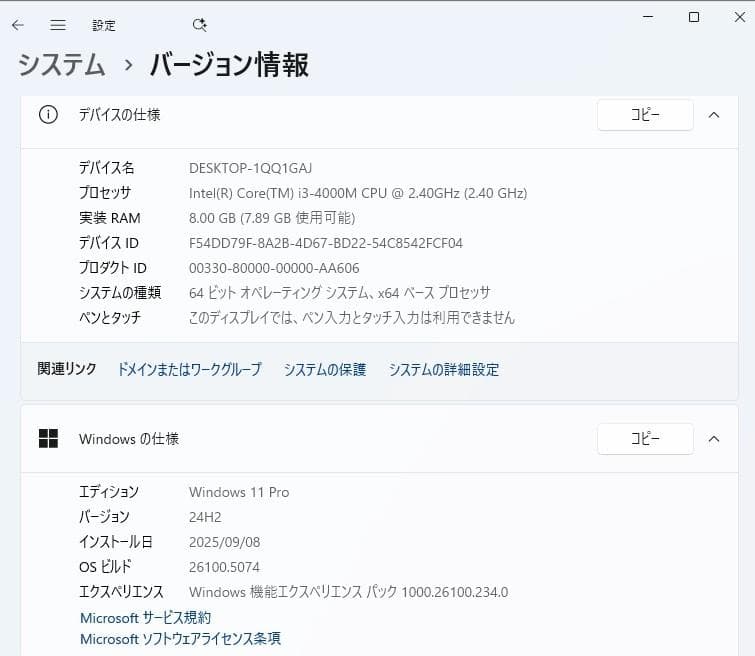Collapse the Windows の仕様 section chevron
Image resolution: width=755 pixels, height=656 pixels.
pyautogui.click(x=714, y=438)
